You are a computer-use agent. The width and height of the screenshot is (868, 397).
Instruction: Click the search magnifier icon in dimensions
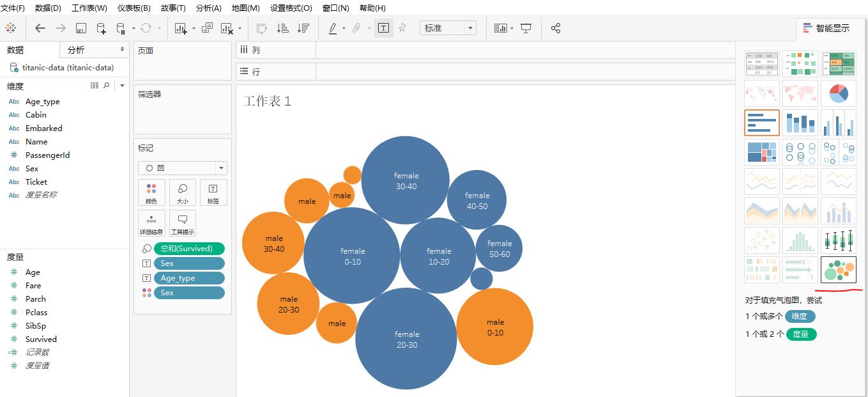pos(107,86)
